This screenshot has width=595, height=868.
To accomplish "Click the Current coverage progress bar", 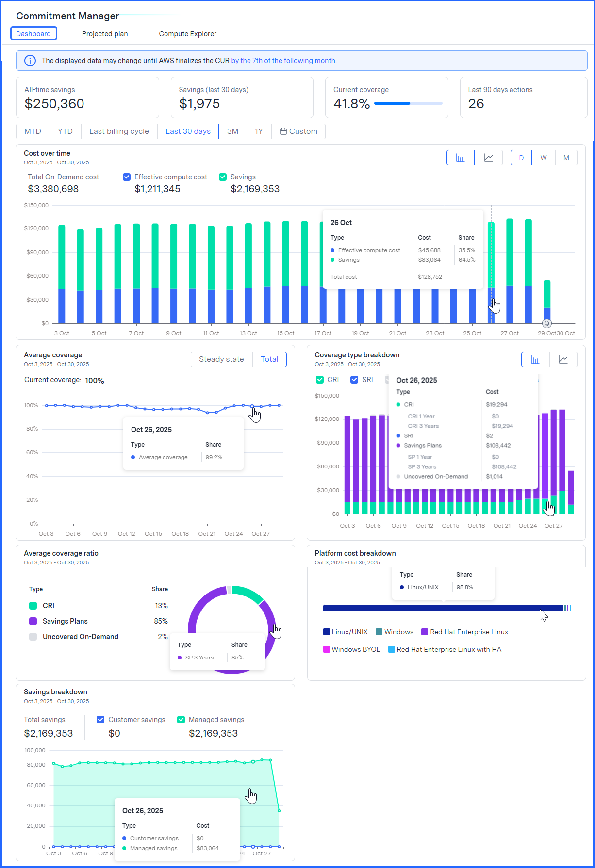I will (x=408, y=103).
